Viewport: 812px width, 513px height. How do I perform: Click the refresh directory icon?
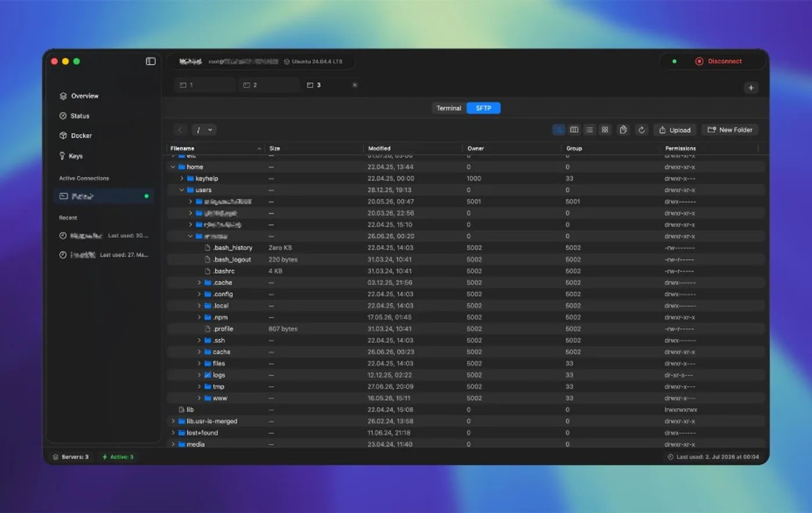[641, 130]
